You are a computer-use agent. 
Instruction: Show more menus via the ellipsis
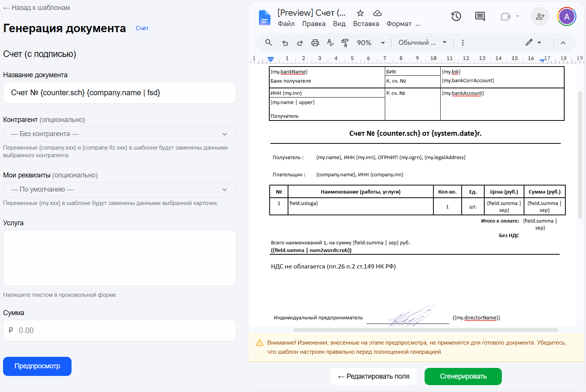418,24
